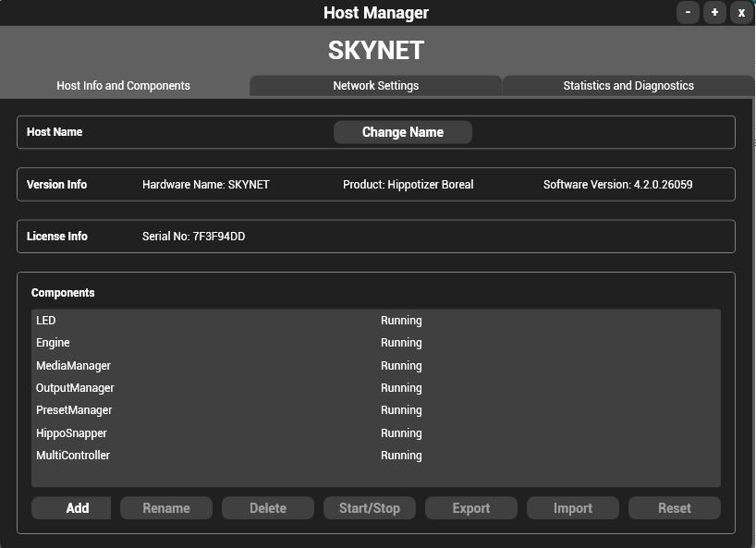Click the Change Name button
756x548 pixels.
pos(402,131)
